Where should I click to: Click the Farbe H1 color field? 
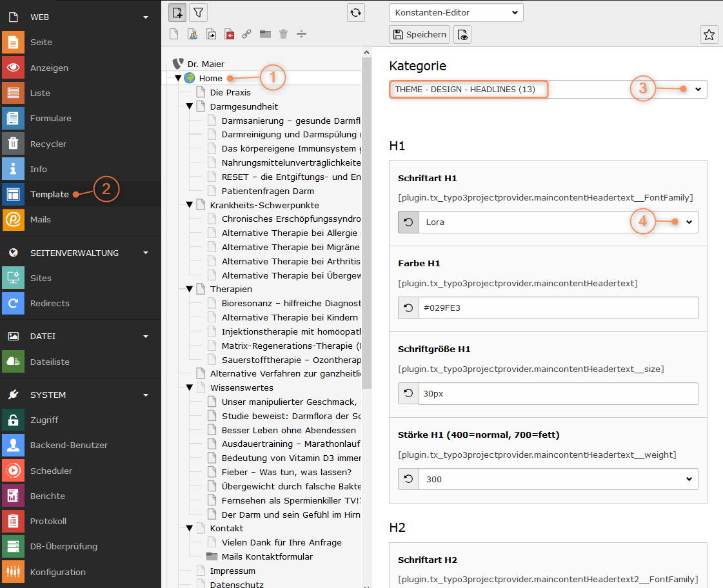(x=557, y=308)
